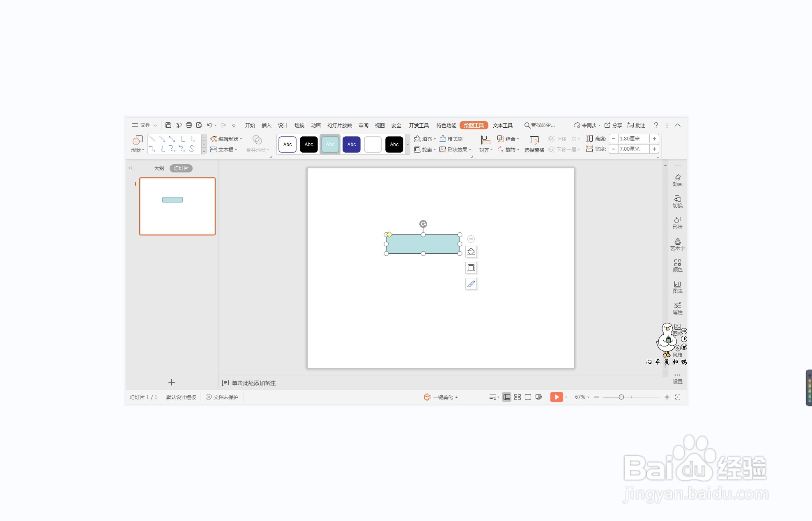
Task: Expand the 填充 fill dropdown
Action: click(435, 139)
